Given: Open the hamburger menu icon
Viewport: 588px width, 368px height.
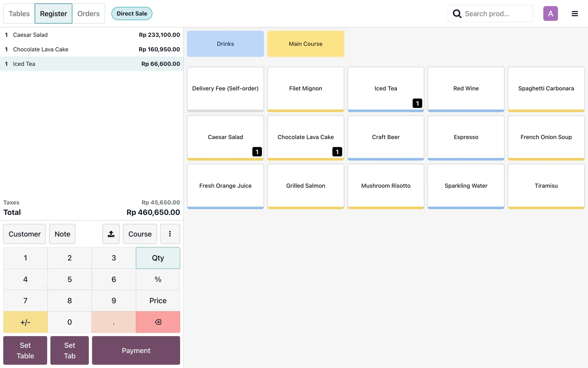Looking at the screenshot, I should tap(575, 13).
